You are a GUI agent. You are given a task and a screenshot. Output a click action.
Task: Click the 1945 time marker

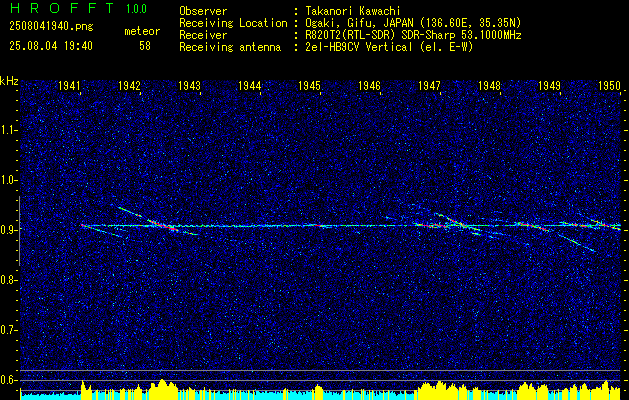(x=309, y=85)
